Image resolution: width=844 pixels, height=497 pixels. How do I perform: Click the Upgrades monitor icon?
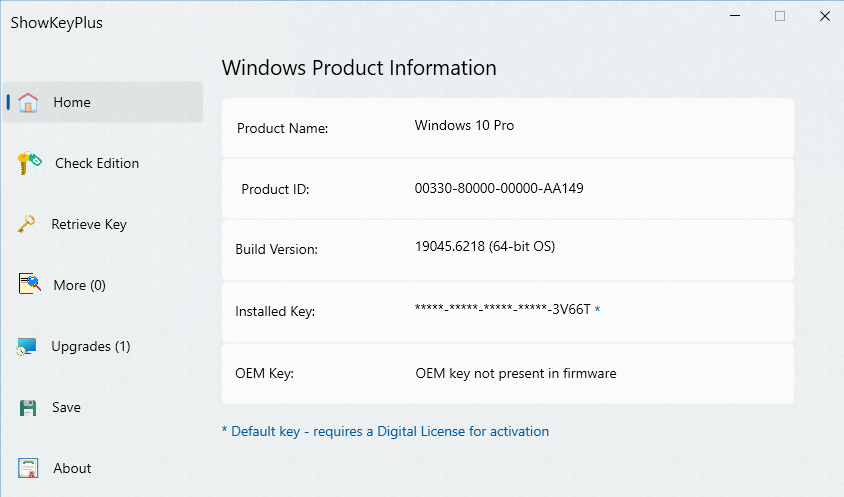tap(26, 346)
